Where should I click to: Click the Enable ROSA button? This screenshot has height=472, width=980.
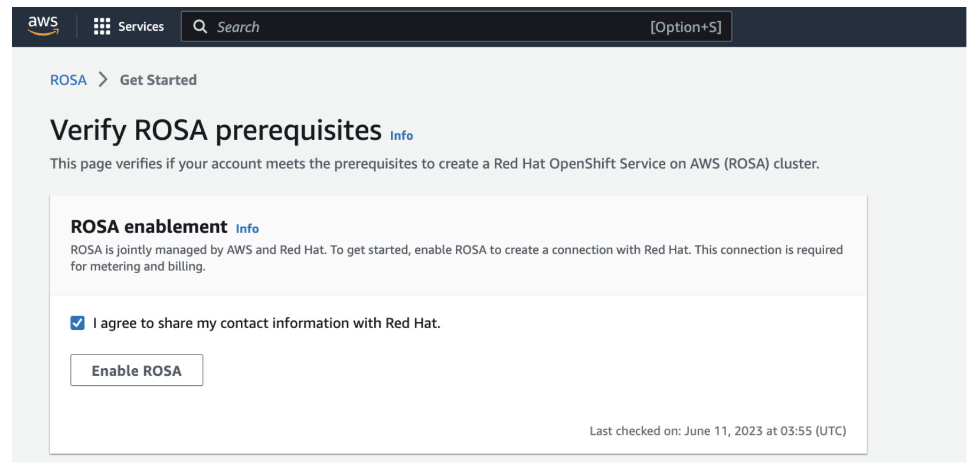coord(136,370)
